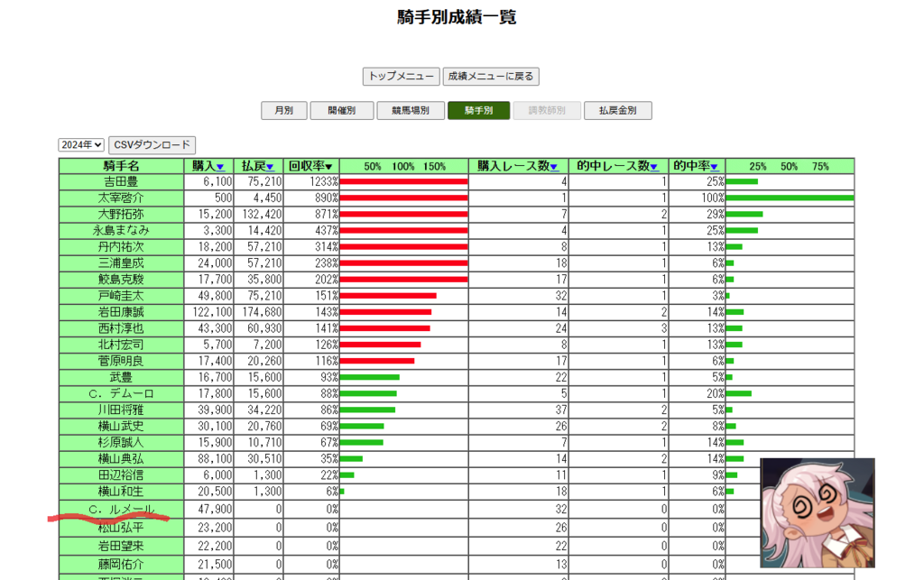Image resolution: width=924 pixels, height=580 pixels.
Task: Select the active 騎手別 tab
Action: (478, 111)
